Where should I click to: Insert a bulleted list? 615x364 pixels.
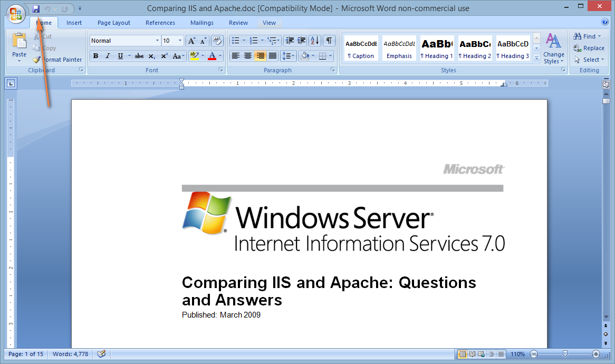click(x=235, y=41)
